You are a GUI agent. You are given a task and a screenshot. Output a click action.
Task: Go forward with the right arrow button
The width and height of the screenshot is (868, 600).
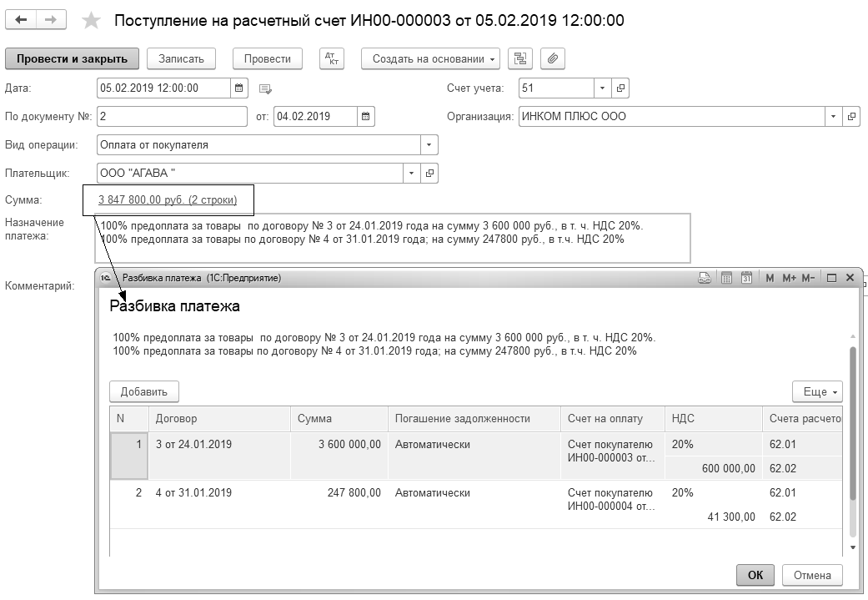click(x=51, y=20)
